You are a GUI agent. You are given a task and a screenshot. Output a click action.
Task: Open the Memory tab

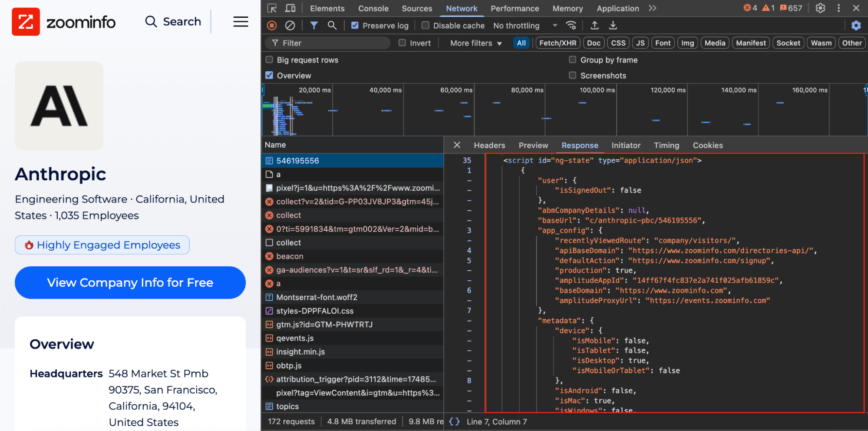click(568, 8)
